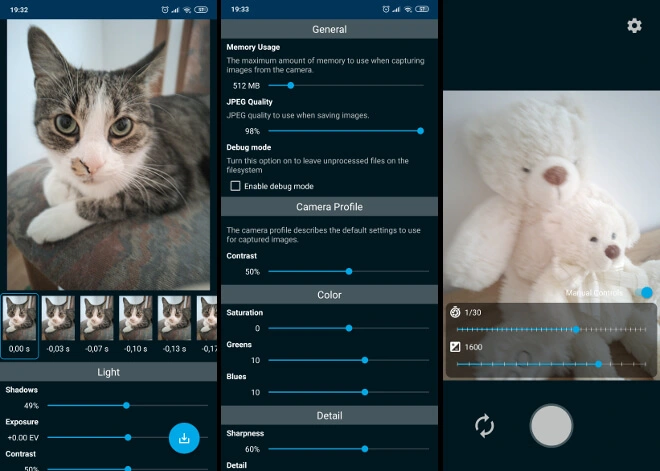Tap the Light section header
Image resolution: width=660 pixels, height=471 pixels.
tap(108, 372)
